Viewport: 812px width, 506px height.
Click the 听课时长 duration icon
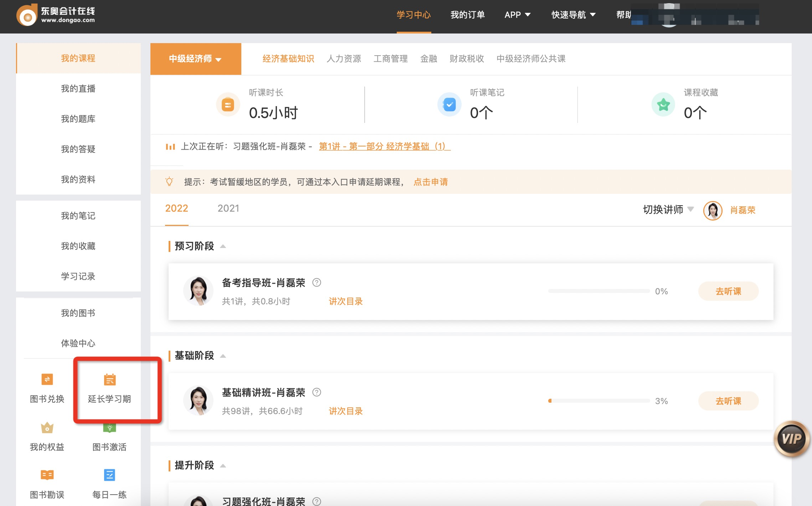click(228, 104)
